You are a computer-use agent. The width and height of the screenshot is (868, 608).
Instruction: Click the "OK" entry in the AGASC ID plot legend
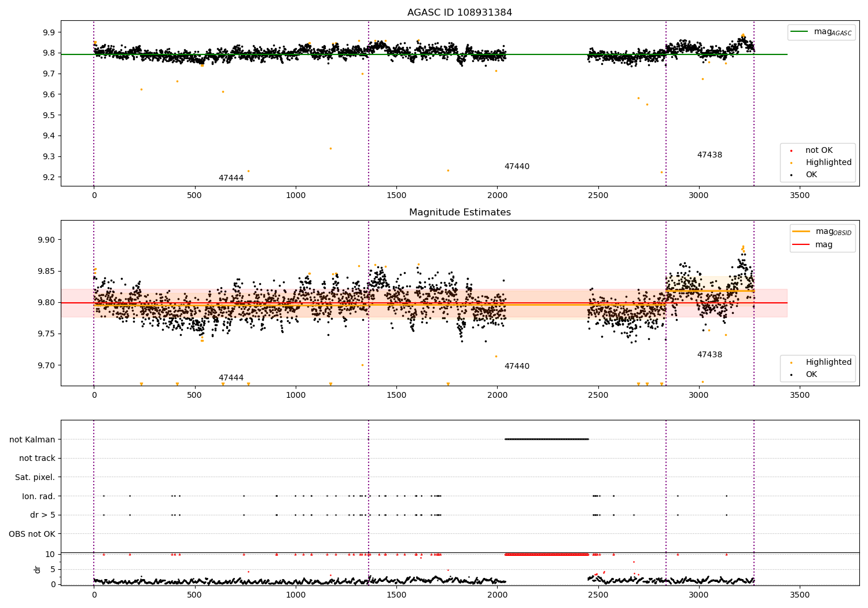pyautogui.click(x=811, y=175)
